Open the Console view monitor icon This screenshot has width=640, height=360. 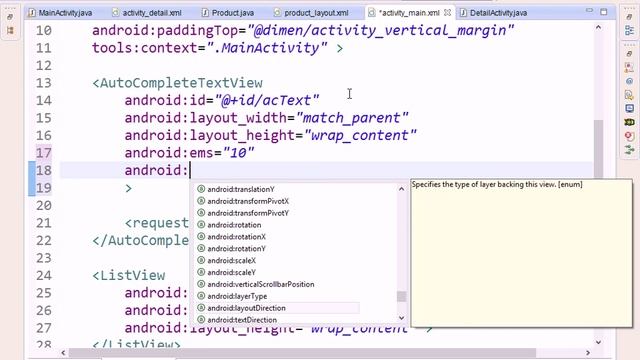629,109
